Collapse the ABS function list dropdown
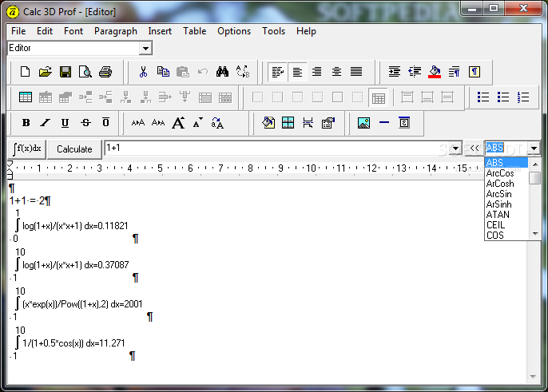Image resolution: width=548 pixels, height=392 pixels. coord(534,148)
